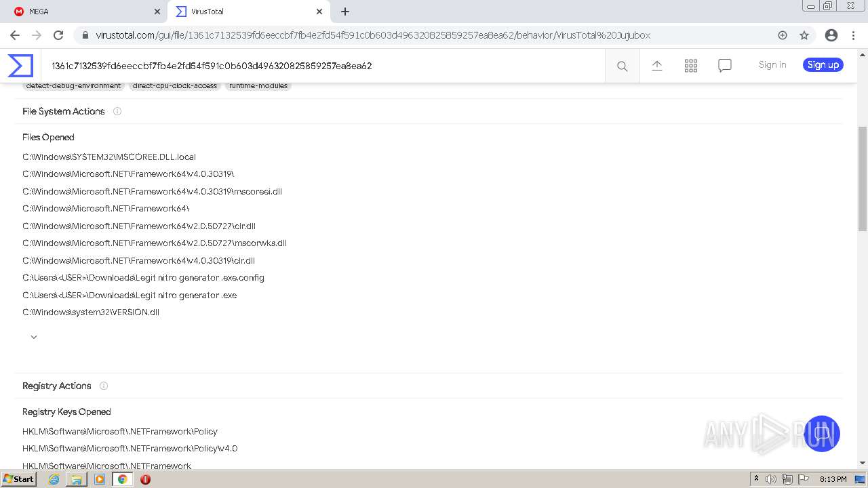
Task: Select path ending v2.0.50727\clr.dll
Action: pos(139,226)
